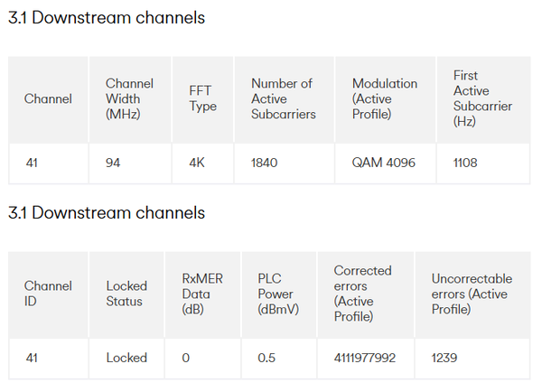Select the FFT Type column header
The image size is (542, 392).
click(x=202, y=98)
